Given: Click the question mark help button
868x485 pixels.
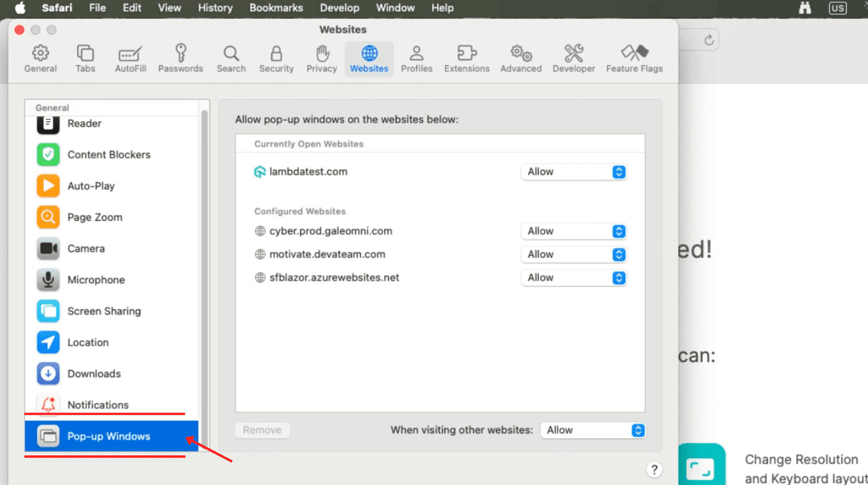Looking at the screenshot, I should [654, 470].
